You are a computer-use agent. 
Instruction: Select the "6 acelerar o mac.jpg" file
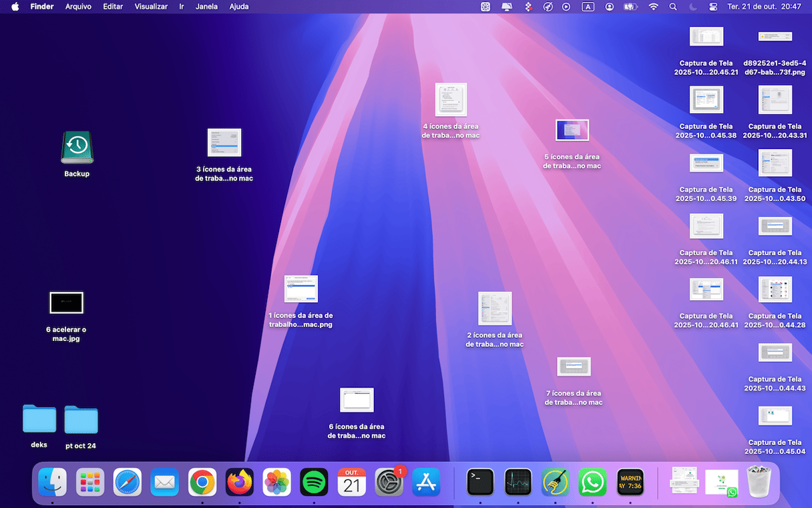point(66,303)
